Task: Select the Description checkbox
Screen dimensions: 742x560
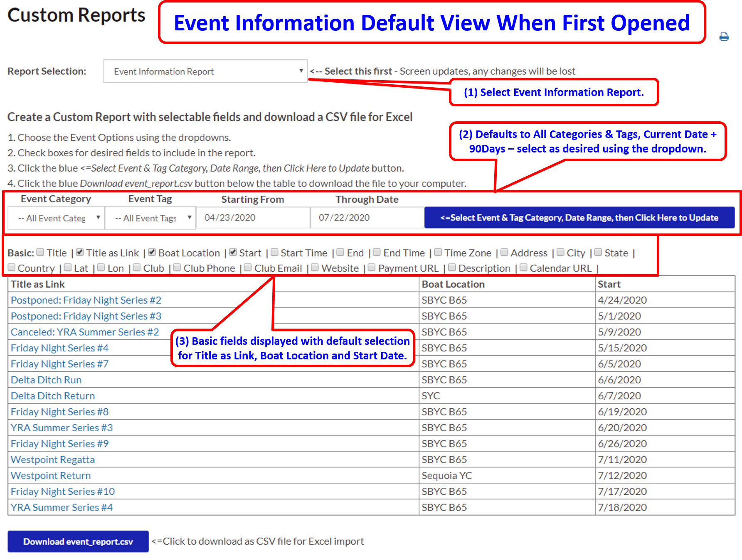Action: click(452, 268)
